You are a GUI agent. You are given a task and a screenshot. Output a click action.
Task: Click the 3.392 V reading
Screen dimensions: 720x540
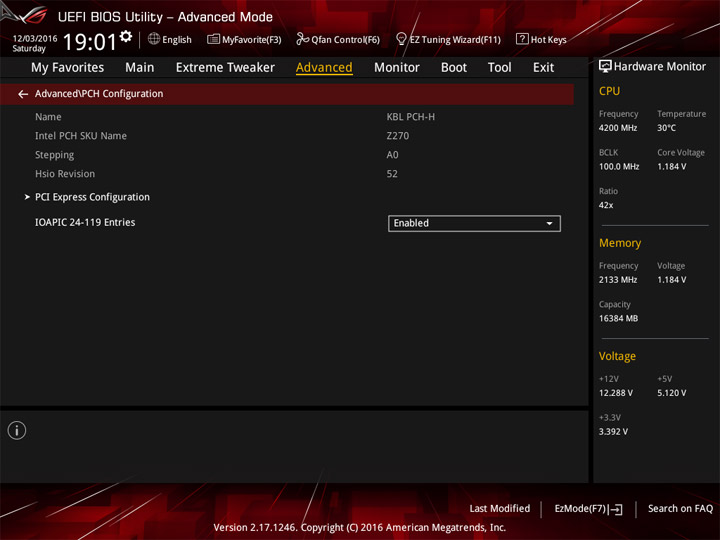point(613,432)
